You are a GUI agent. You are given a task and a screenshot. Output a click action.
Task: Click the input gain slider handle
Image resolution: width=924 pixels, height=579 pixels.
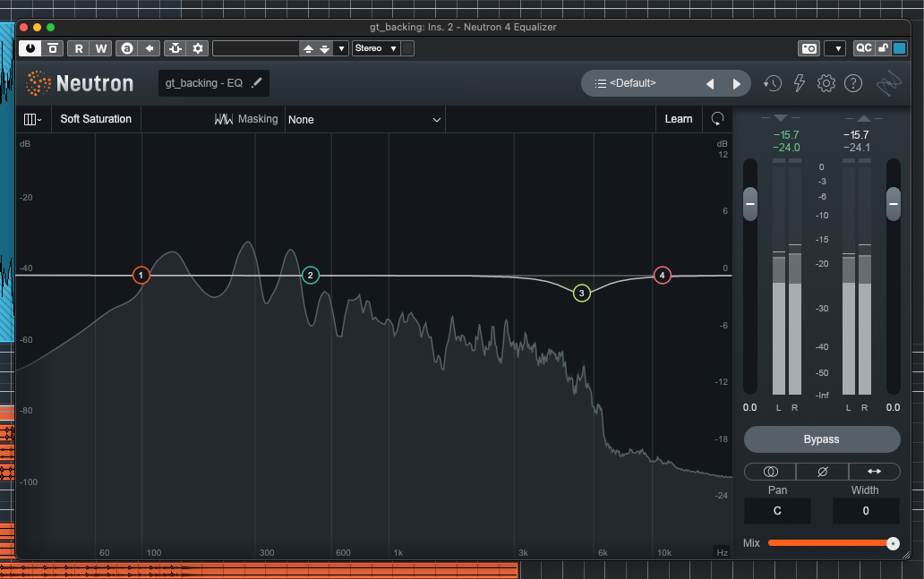point(750,204)
